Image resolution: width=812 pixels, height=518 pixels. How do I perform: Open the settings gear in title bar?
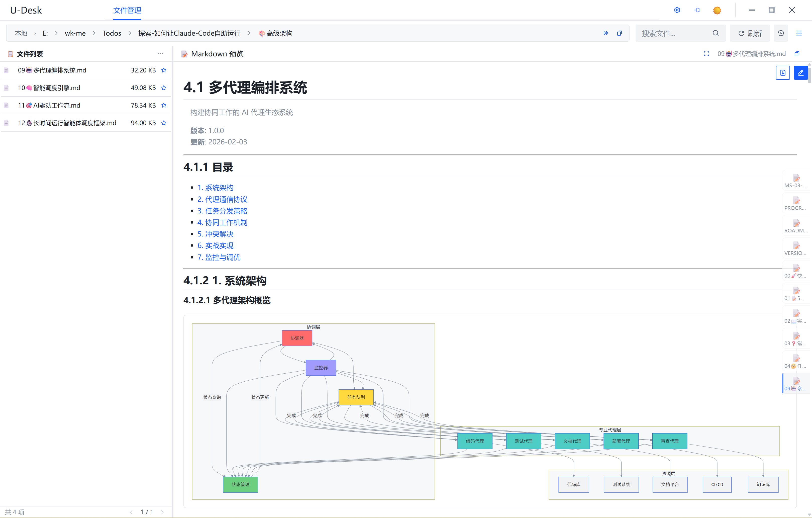click(677, 10)
